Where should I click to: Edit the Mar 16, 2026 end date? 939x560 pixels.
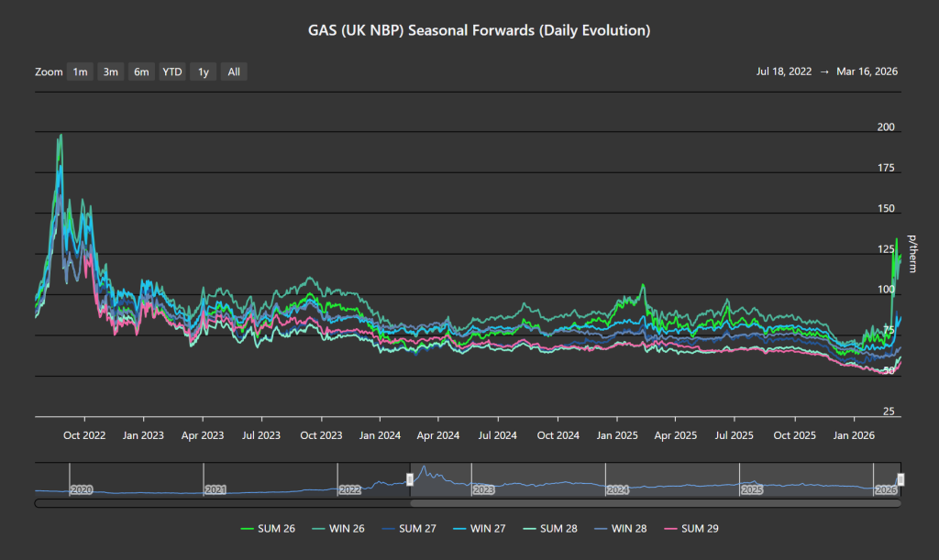tap(867, 71)
